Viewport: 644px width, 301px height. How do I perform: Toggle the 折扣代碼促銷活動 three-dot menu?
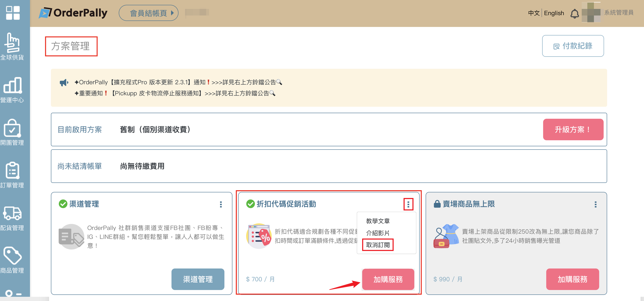(408, 204)
